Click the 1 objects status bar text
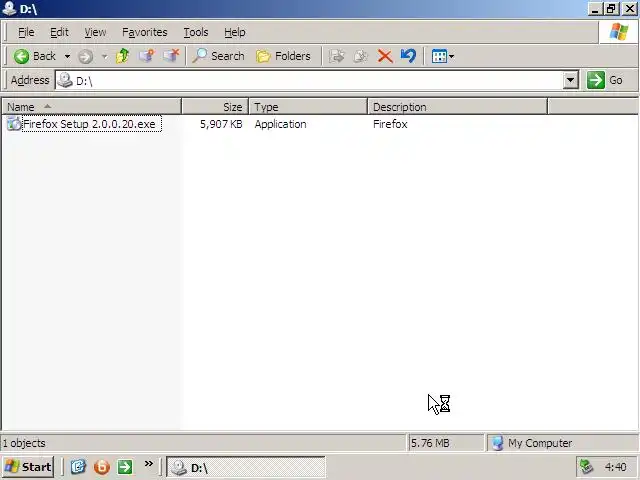The width and height of the screenshot is (640, 480). [24, 443]
